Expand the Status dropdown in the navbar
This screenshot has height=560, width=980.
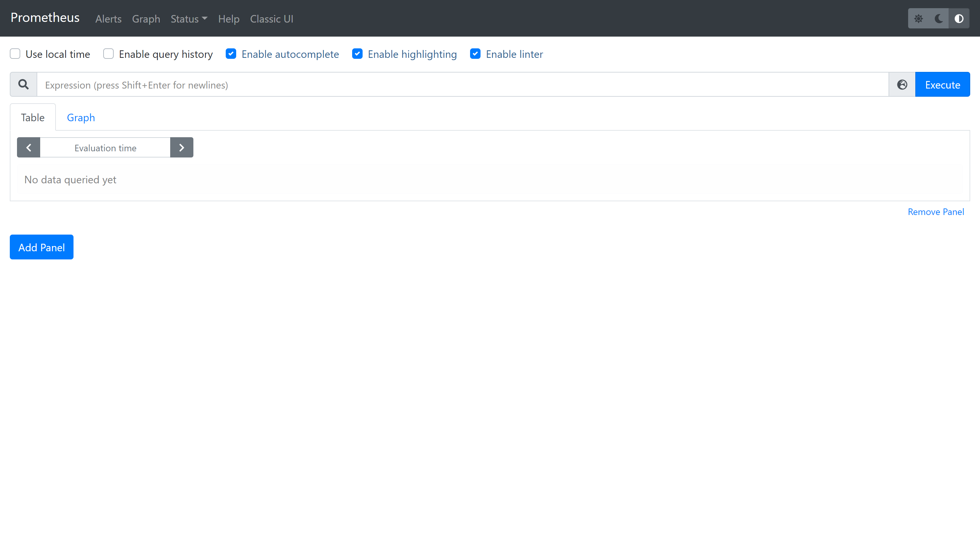point(189,19)
